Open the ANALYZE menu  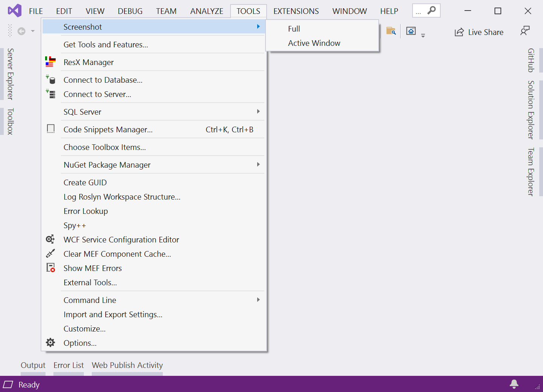click(207, 11)
